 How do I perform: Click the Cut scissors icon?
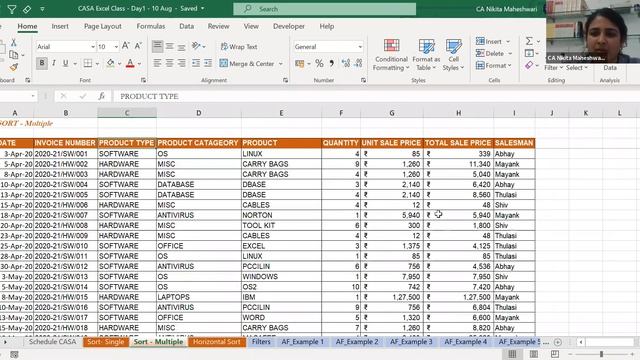tap(13, 42)
